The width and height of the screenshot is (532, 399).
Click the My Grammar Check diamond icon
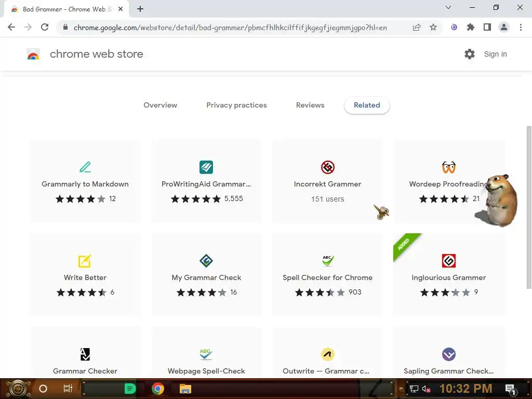point(206,261)
